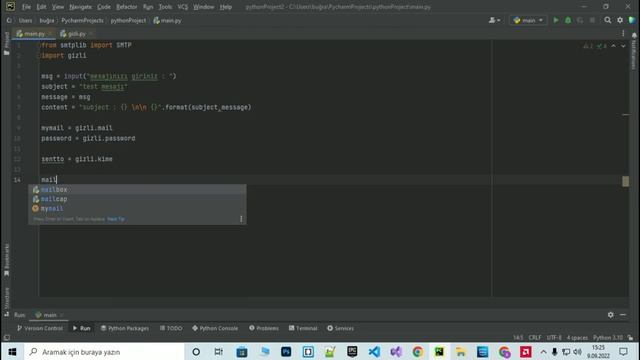
Task: Run with coverage icon in toolbar
Action: (x=580, y=20)
